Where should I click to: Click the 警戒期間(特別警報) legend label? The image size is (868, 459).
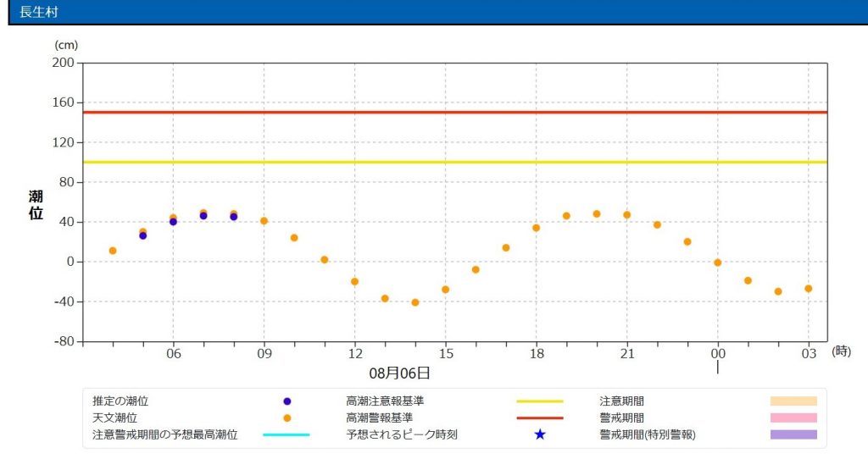(648, 434)
